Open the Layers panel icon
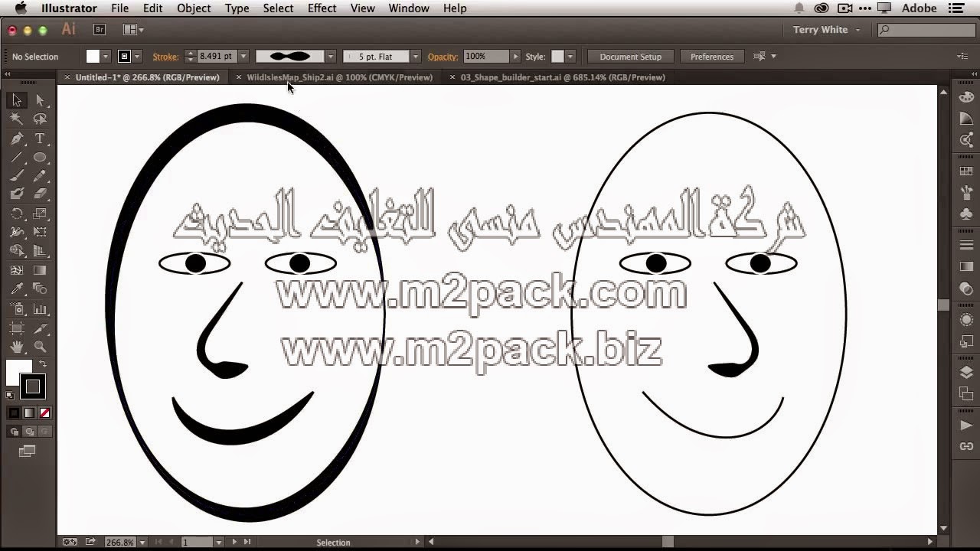 pyautogui.click(x=966, y=373)
